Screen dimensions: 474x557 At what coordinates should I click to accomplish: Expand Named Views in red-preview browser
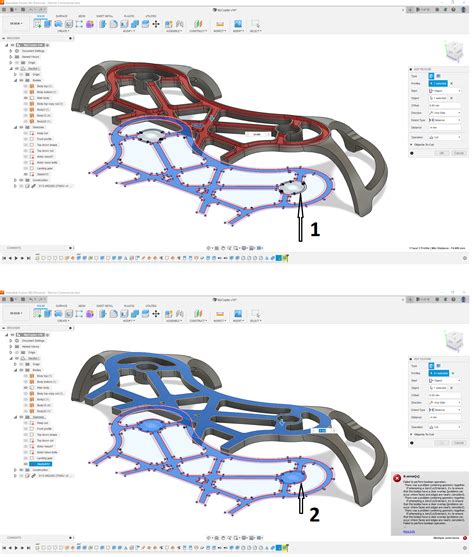tap(11, 57)
